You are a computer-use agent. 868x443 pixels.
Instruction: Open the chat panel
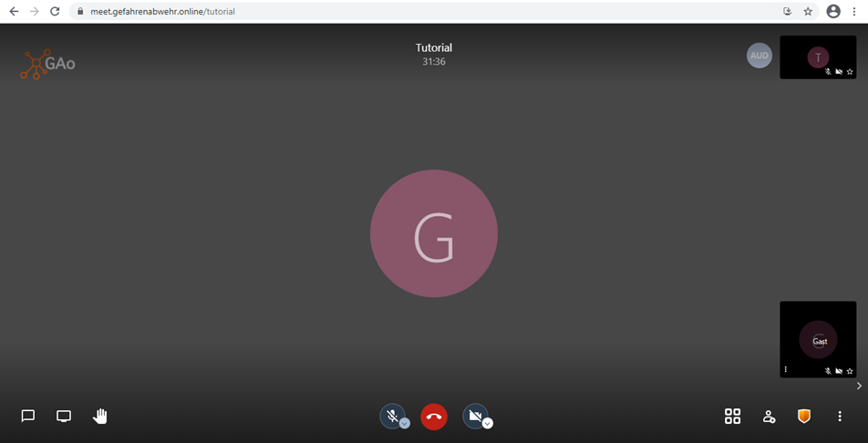[x=27, y=416]
